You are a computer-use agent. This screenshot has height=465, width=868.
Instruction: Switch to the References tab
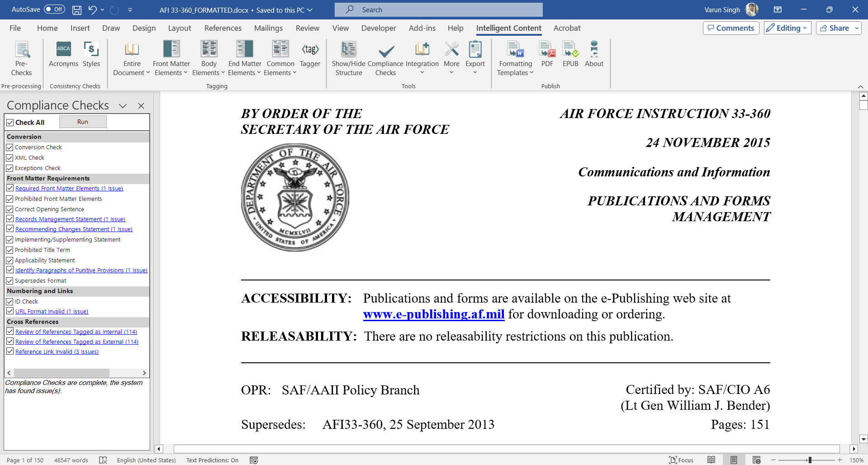(x=223, y=28)
